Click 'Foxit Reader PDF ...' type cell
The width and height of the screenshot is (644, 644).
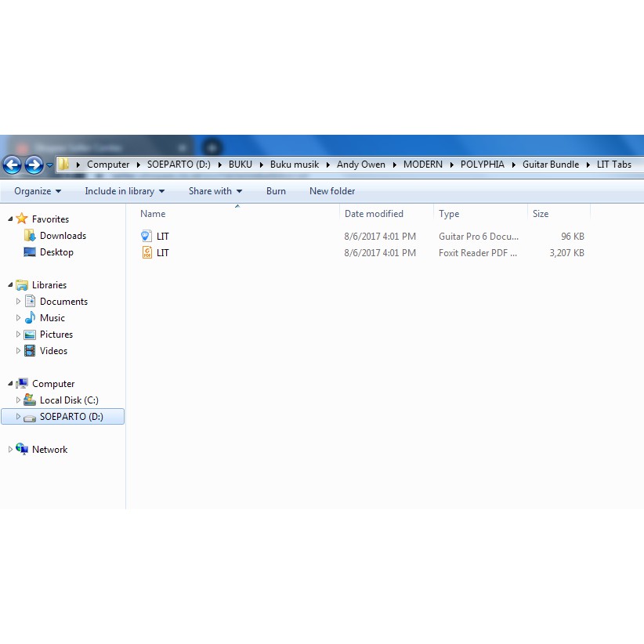pos(477,252)
